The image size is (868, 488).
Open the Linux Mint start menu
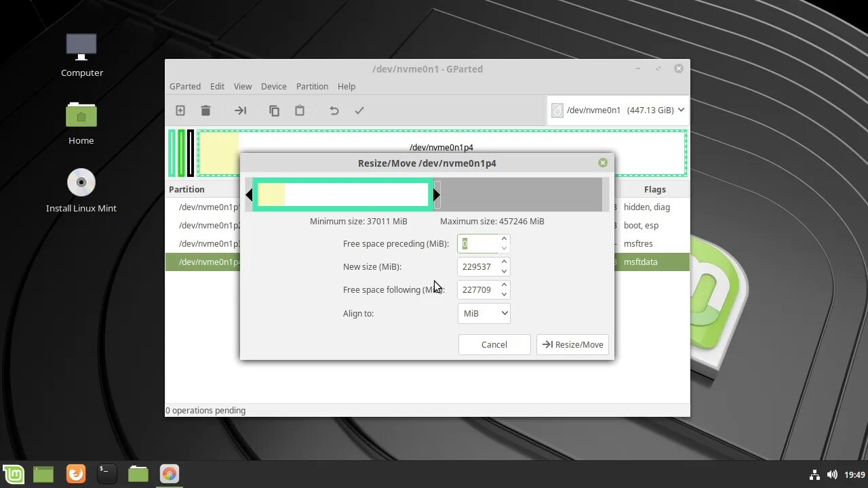[14, 474]
